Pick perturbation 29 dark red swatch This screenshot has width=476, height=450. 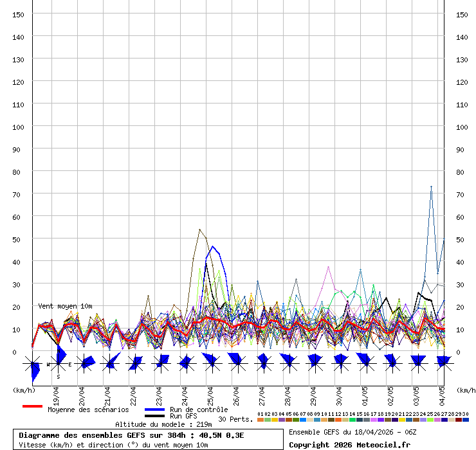pyautogui.click(x=459, y=420)
